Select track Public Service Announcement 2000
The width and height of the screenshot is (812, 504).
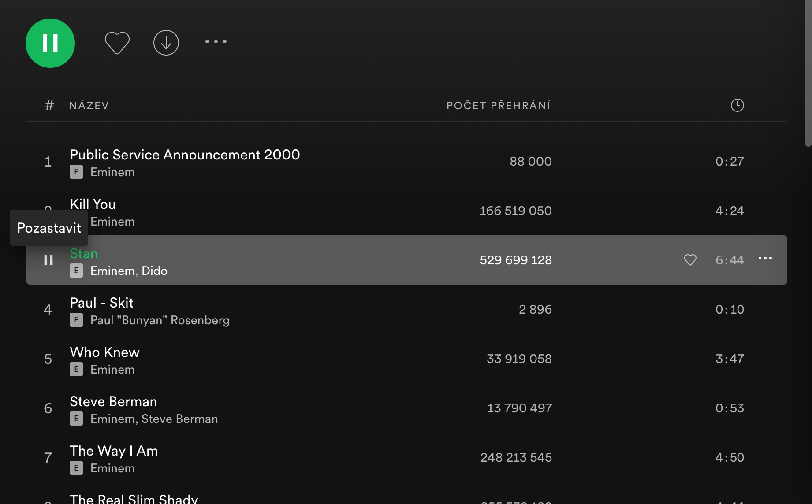(185, 155)
